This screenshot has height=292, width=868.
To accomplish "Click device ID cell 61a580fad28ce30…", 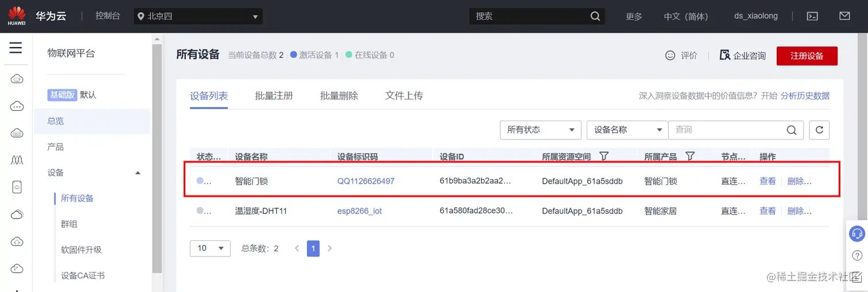I will coord(476,211).
